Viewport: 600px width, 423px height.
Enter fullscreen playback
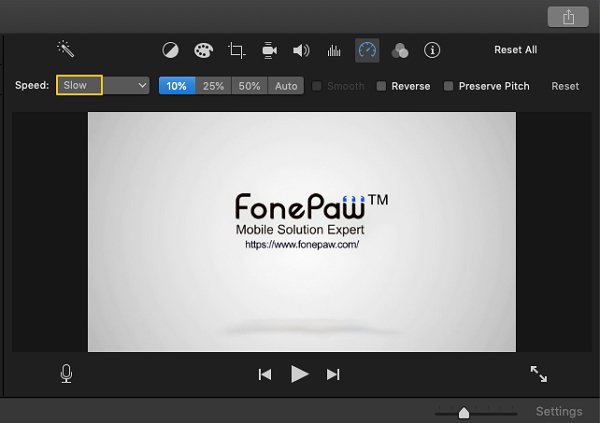[539, 374]
